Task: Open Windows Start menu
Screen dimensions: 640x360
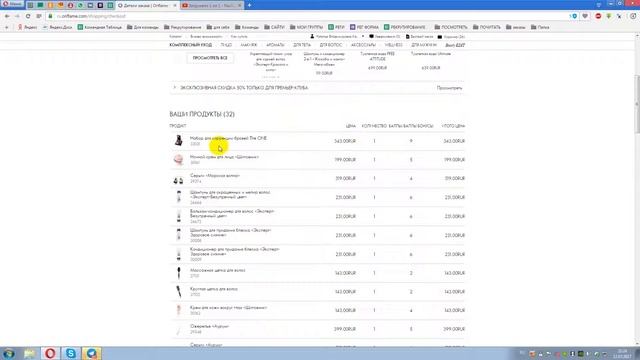Action: pos(9,353)
